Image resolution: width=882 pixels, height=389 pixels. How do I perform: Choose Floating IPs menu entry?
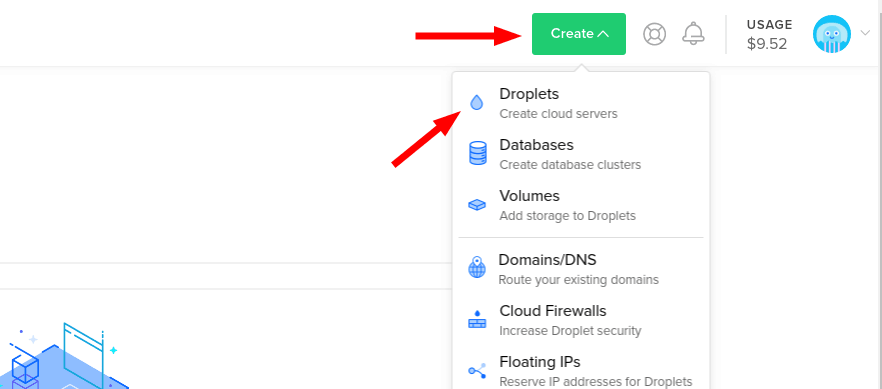pos(580,370)
